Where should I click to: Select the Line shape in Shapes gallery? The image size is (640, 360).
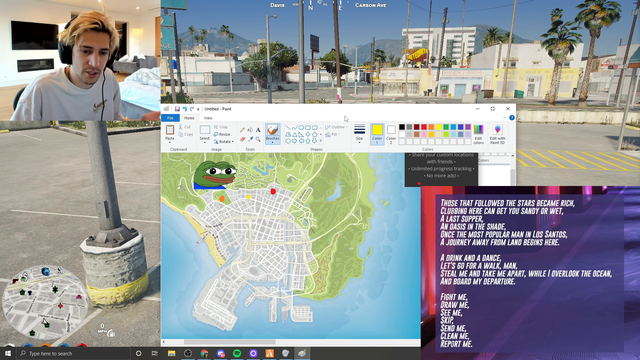click(288, 127)
